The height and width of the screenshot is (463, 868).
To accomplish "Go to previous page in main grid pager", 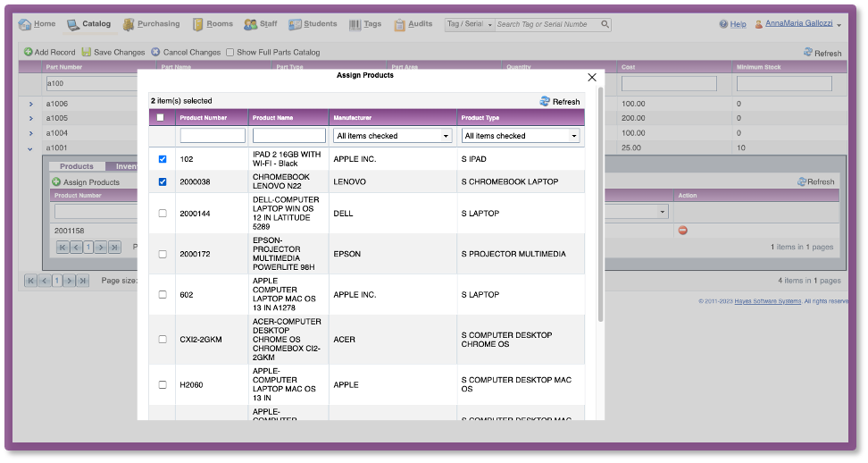I will (x=44, y=281).
